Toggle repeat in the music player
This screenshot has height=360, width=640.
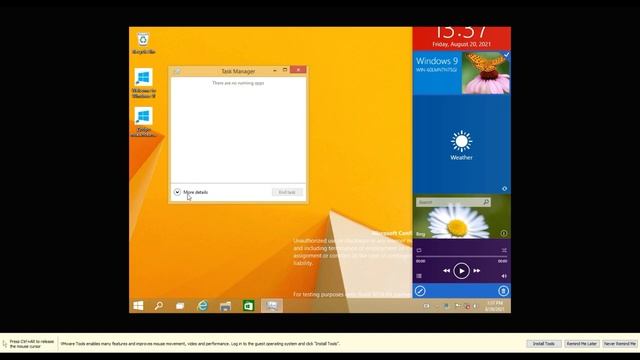pos(419,250)
